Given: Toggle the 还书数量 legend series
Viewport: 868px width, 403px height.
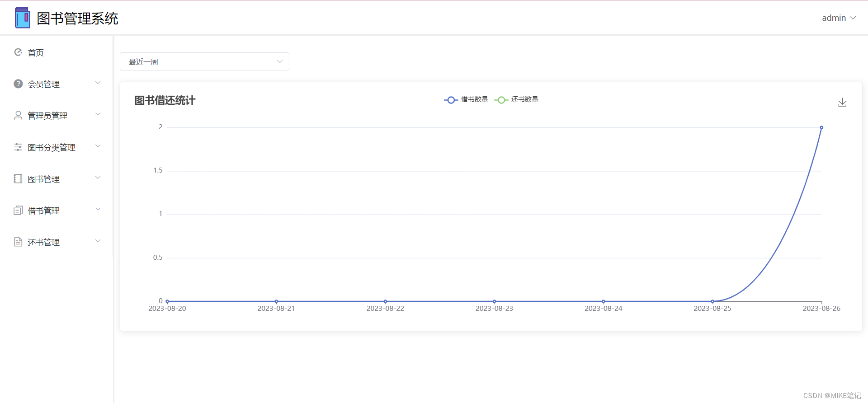Looking at the screenshot, I should pos(516,100).
